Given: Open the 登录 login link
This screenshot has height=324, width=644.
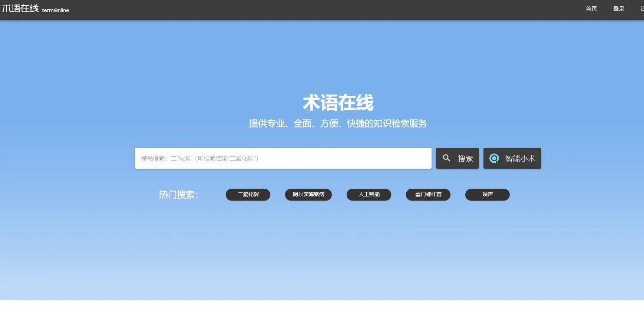Looking at the screenshot, I should [x=618, y=9].
